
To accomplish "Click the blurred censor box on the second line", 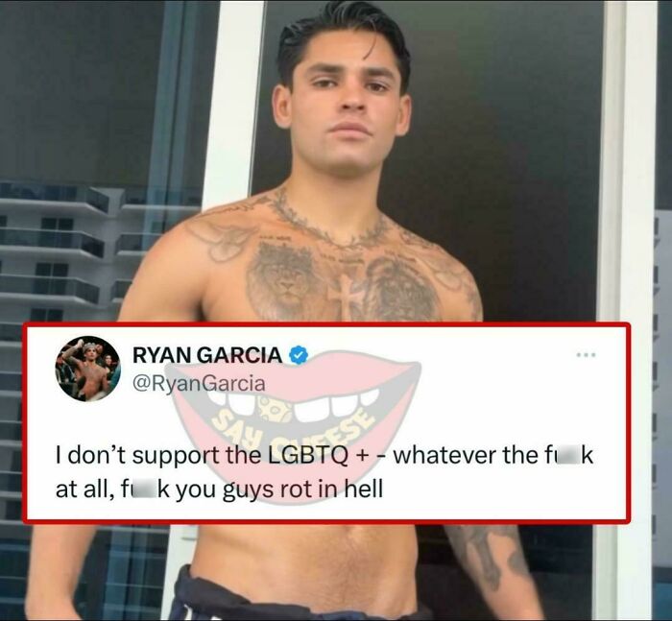I will pyautogui.click(x=143, y=490).
